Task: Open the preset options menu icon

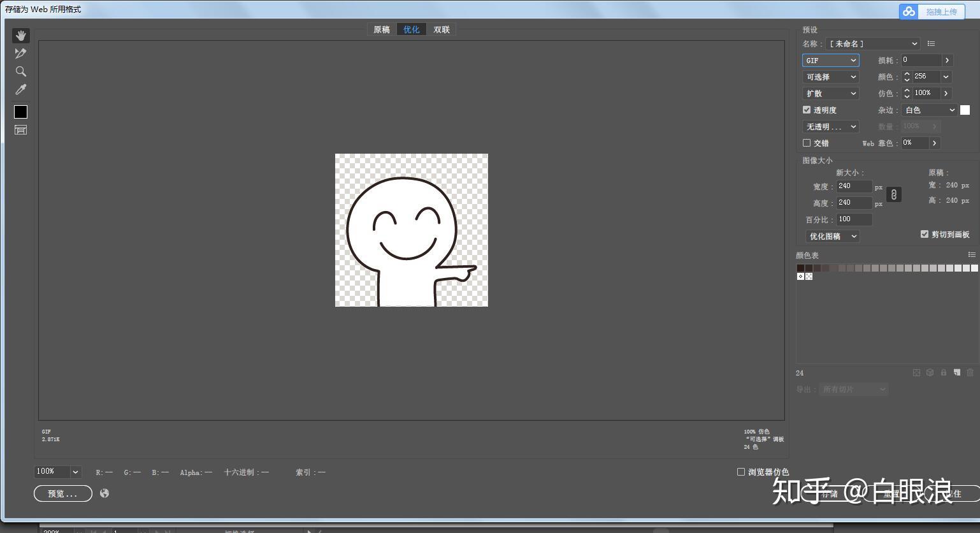Action: click(931, 43)
